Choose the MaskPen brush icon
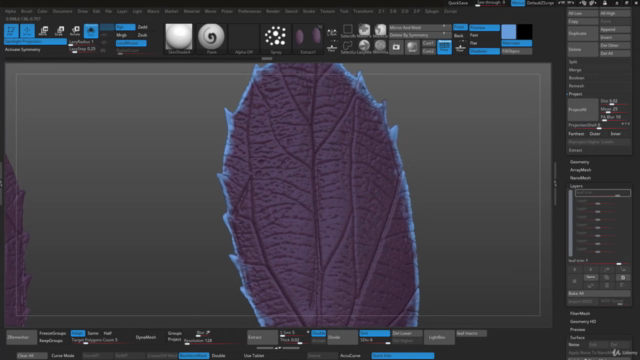 coord(364,31)
